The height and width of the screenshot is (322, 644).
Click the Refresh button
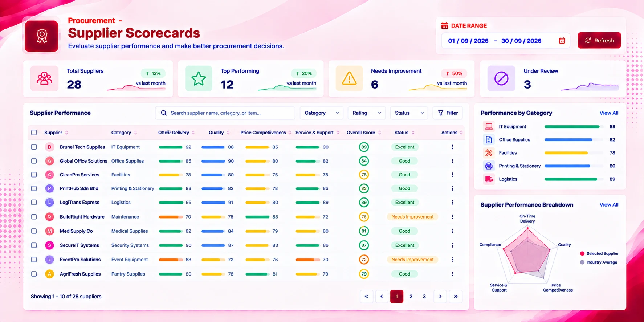[599, 40]
